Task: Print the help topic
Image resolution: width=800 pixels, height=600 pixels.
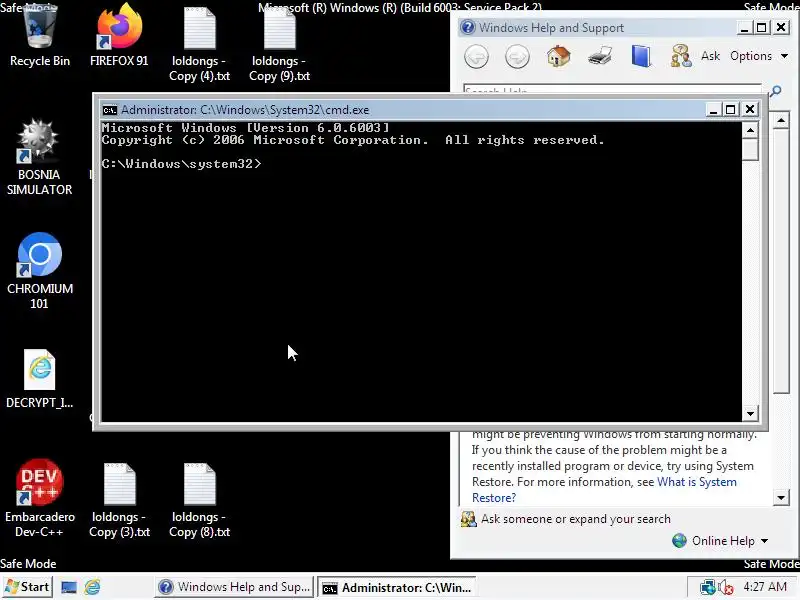Action: click(600, 56)
